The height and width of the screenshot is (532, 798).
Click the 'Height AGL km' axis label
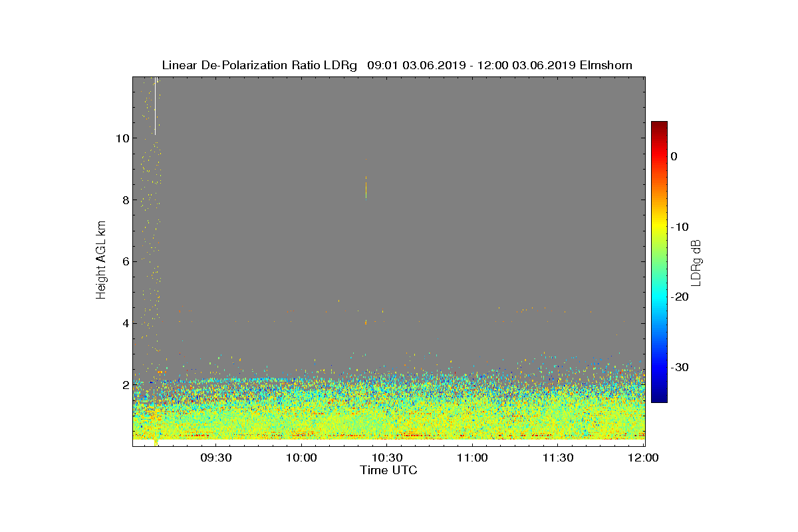[x=102, y=261]
